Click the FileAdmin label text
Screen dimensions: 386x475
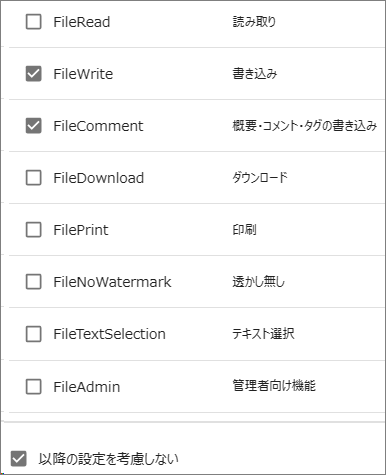[x=87, y=387]
